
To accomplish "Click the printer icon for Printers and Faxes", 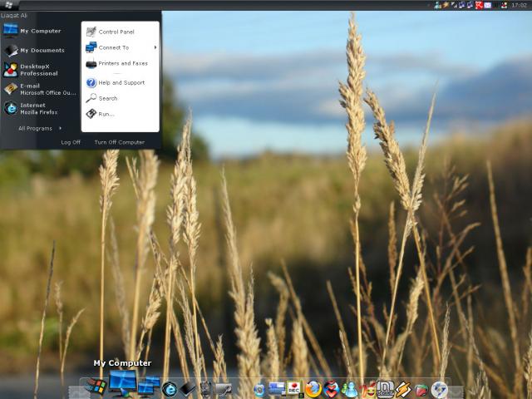I will click(x=91, y=63).
